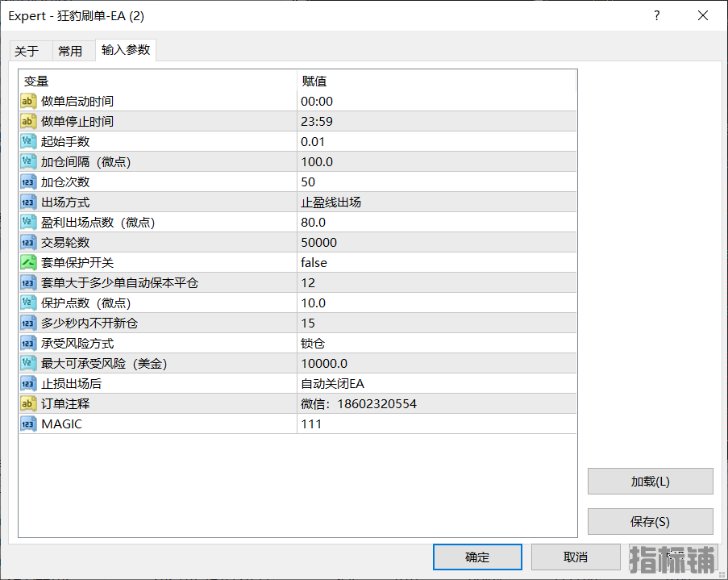This screenshot has width=728, height=580.
Task: Click the integer icon beside 加仓次数
Action: (28, 182)
